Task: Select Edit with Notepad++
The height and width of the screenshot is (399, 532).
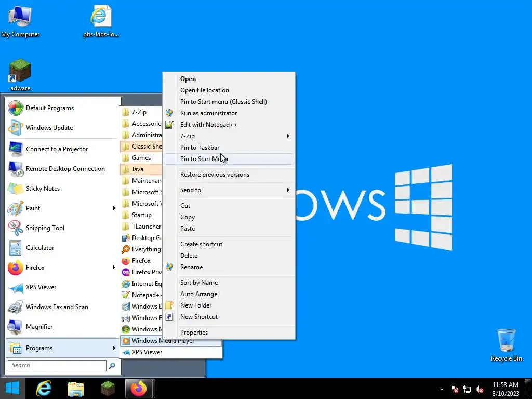Action: pyautogui.click(x=229, y=125)
